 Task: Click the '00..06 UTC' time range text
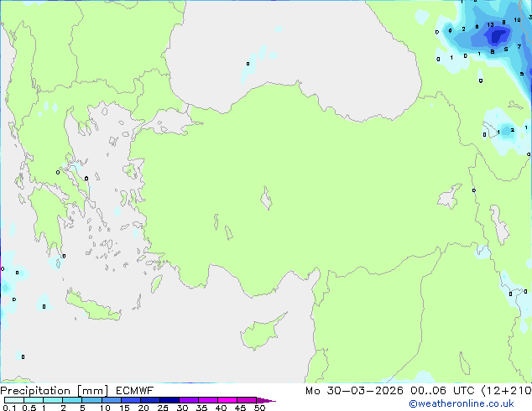tap(442, 391)
